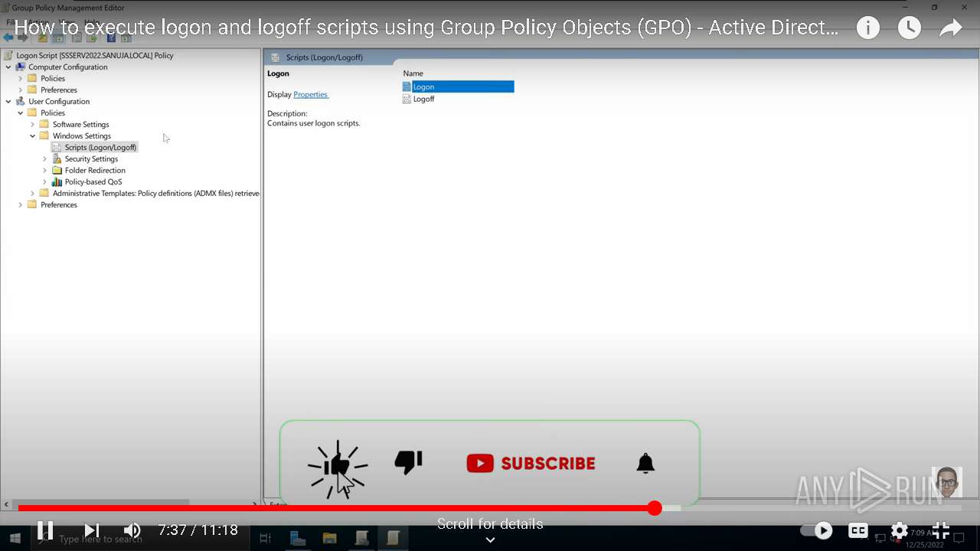This screenshot has width=980, height=551.
Task: Collapse Policies under User Configuration
Action: point(21,112)
